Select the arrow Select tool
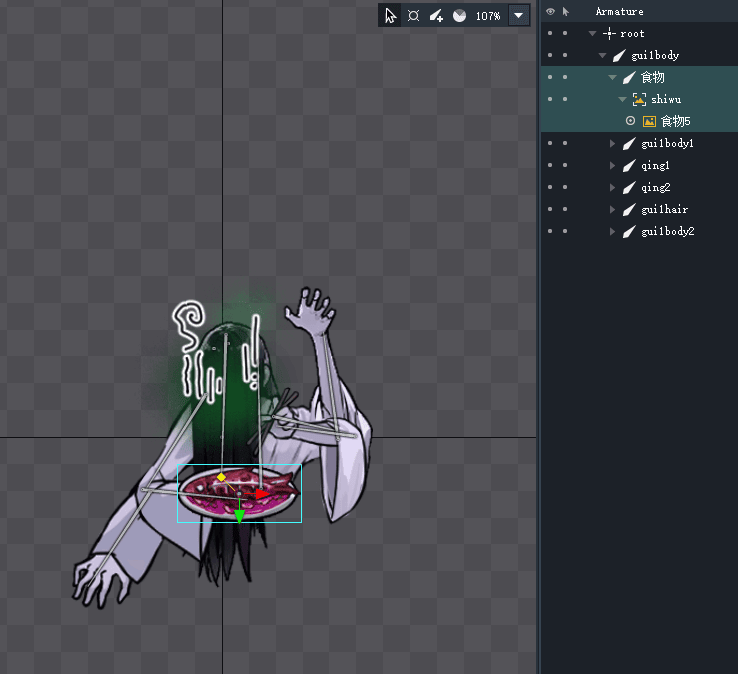This screenshot has height=674, width=738. pyautogui.click(x=391, y=16)
